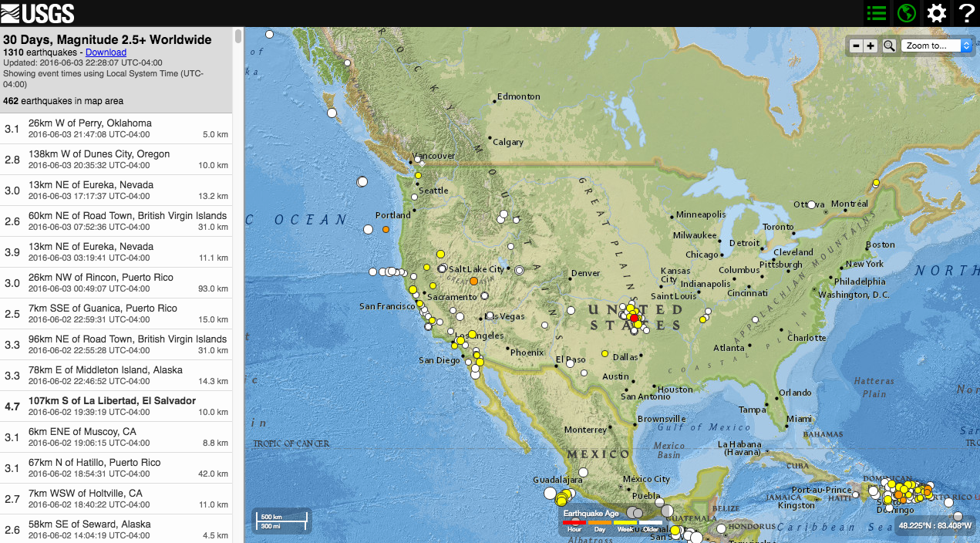The width and height of the screenshot is (980, 543).
Task: Zoom in with the plus button
Action: (871, 46)
